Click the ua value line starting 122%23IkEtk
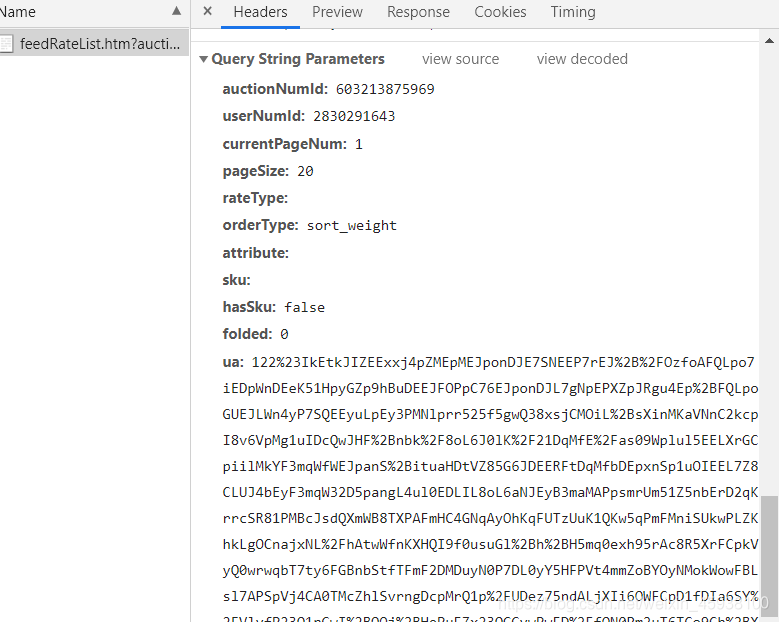 click(503, 362)
